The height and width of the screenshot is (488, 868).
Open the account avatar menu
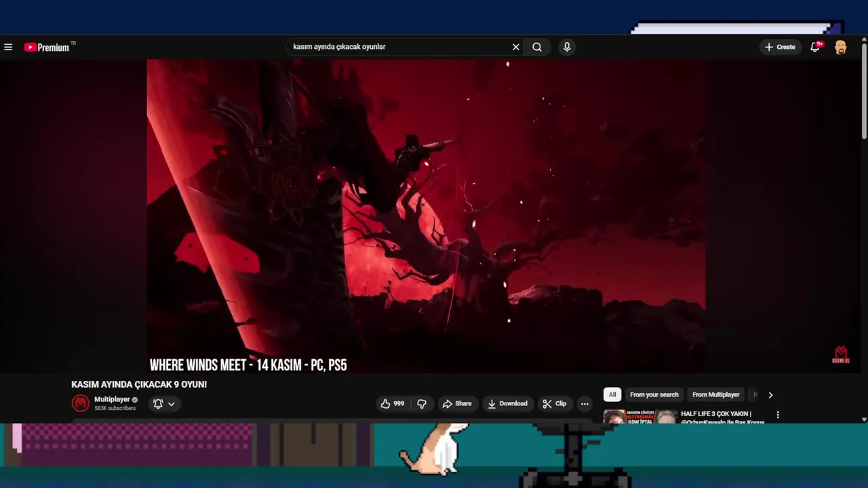coord(841,47)
